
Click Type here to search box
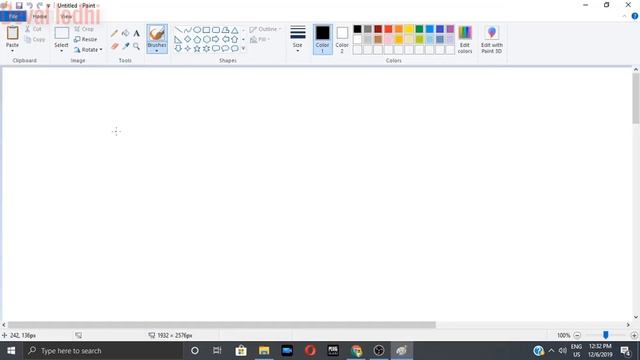[103, 351]
